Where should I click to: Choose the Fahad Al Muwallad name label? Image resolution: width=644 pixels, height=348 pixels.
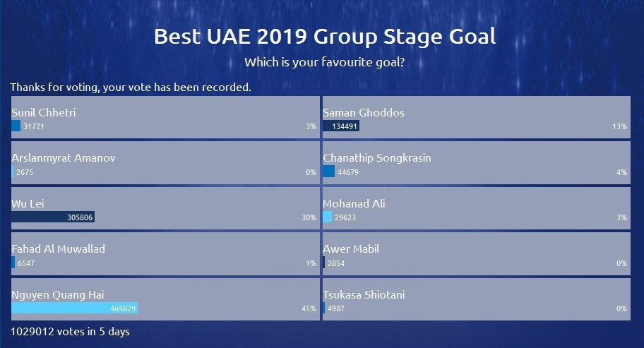59,249
